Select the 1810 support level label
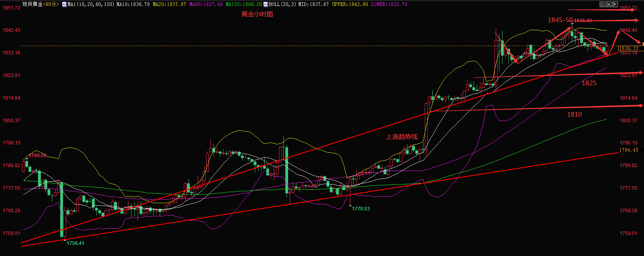644x256 pixels. coord(574,115)
